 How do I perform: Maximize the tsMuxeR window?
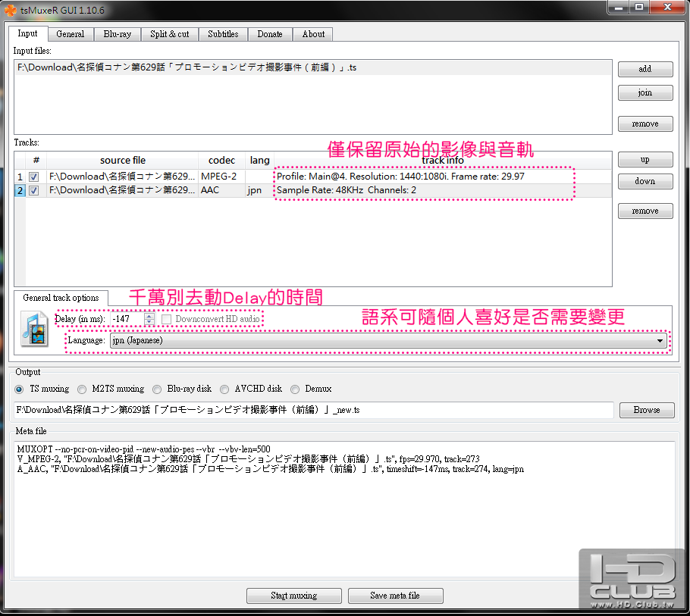click(639, 7)
